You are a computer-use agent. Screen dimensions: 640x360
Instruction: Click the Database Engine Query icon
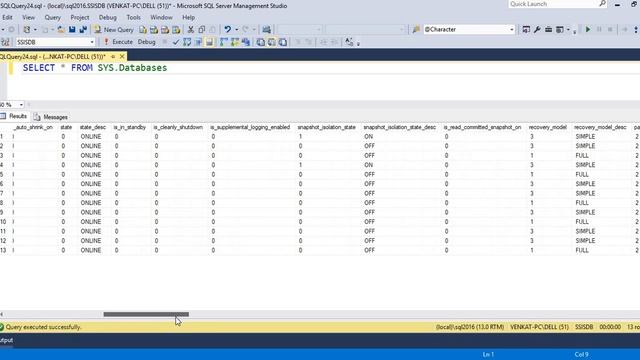pyautogui.click(x=143, y=29)
